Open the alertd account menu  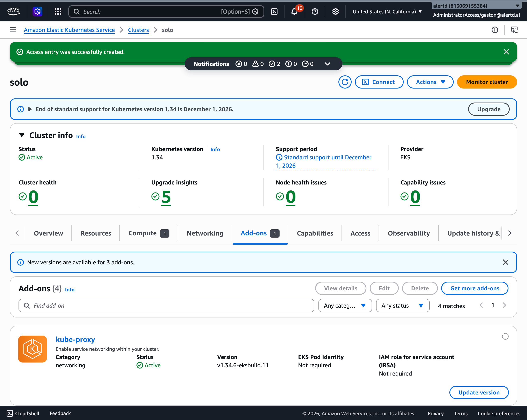(x=476, y=6)
